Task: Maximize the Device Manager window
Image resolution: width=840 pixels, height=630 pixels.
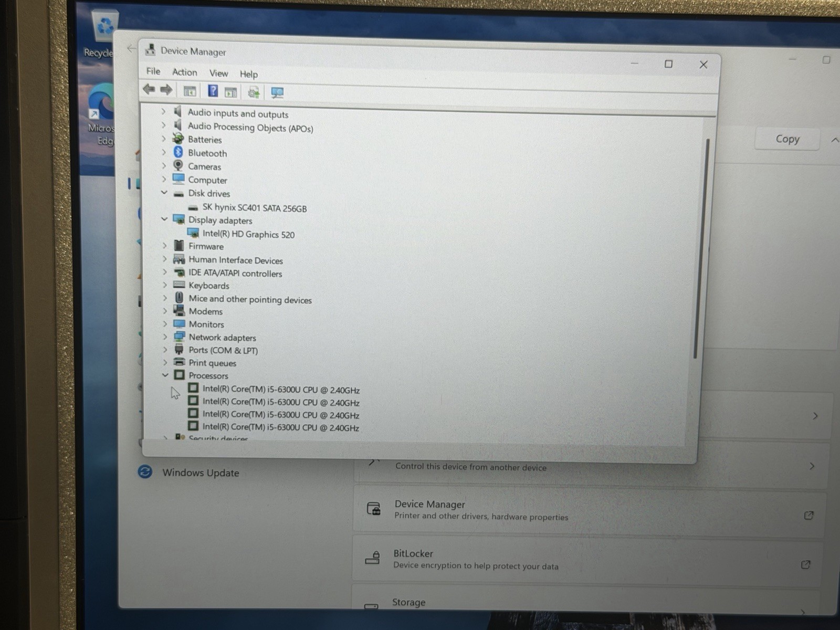Action: coord(668,64)
